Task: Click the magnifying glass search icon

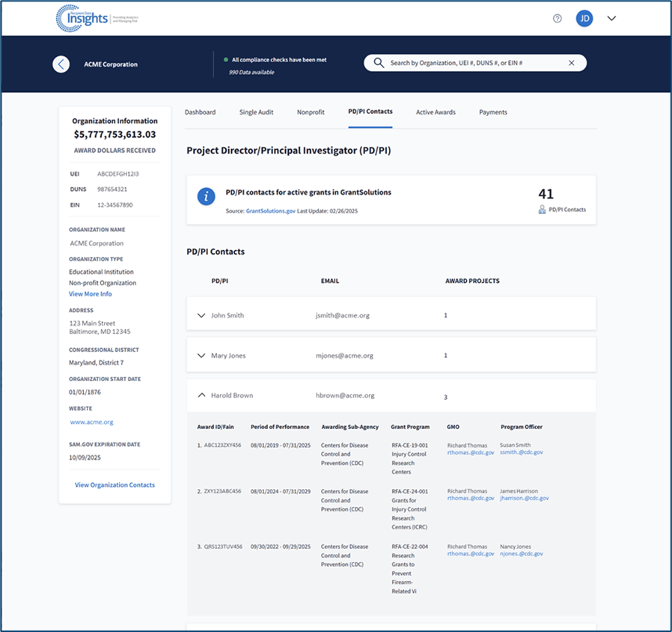Action: pos(379,64)
